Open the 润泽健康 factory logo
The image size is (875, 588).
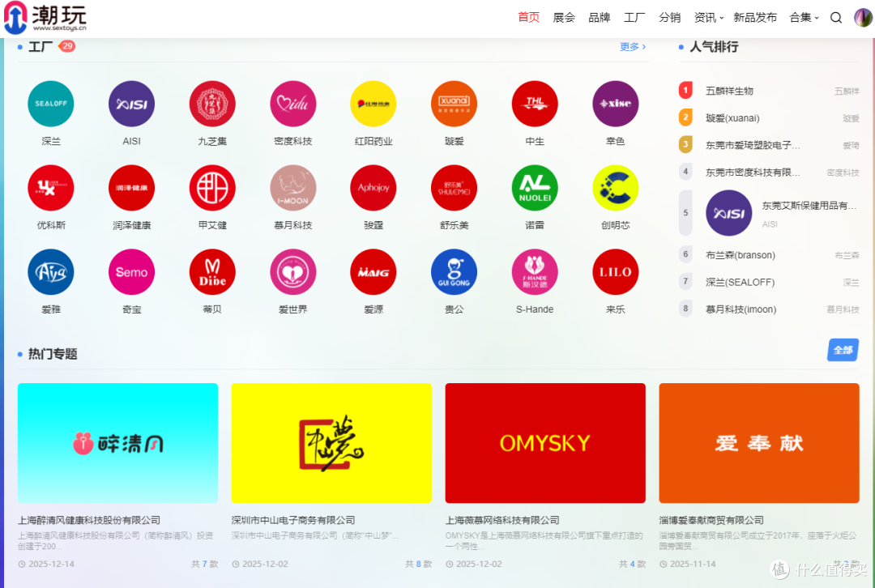tap(132, 188)
